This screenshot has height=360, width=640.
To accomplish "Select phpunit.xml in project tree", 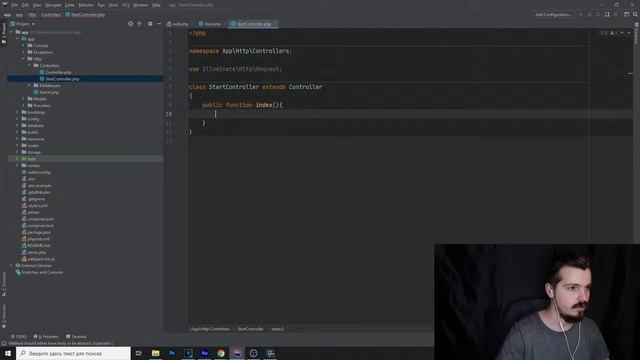I will point(38,239).
